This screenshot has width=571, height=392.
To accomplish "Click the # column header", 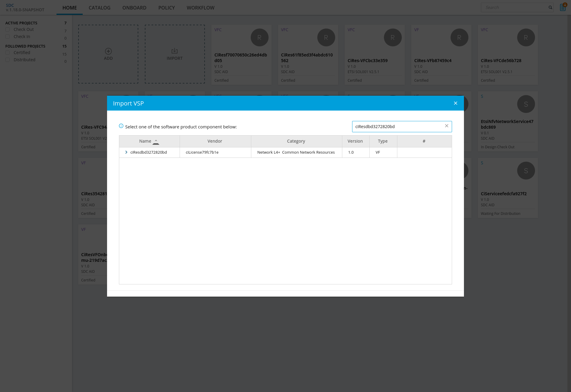I will [424, 141].
